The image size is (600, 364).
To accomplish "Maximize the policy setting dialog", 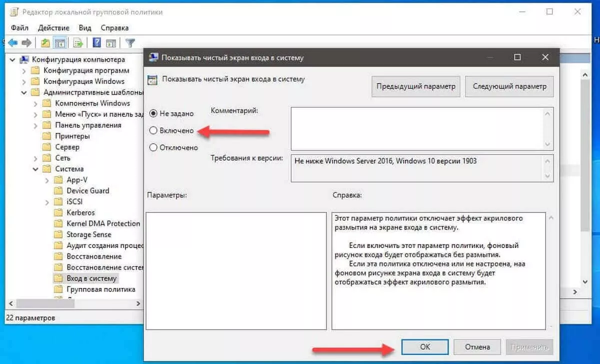I will (517, 57).
